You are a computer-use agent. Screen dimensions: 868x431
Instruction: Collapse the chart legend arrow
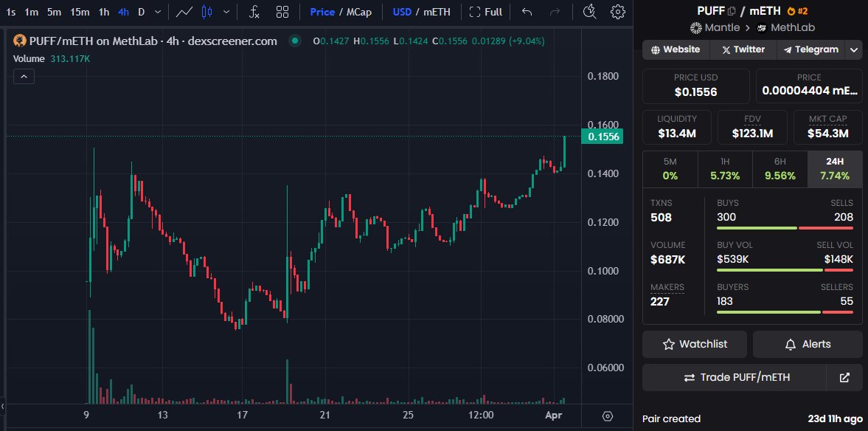click(24, 77)
